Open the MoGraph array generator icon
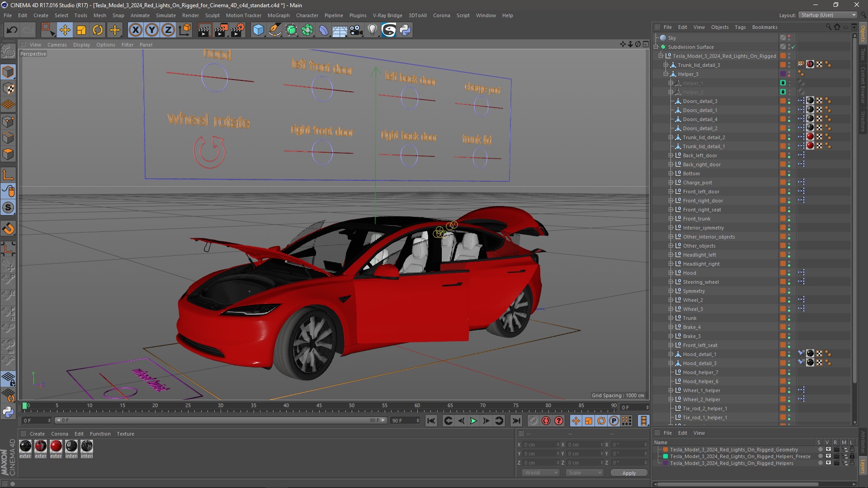 [x=307, y=30]
